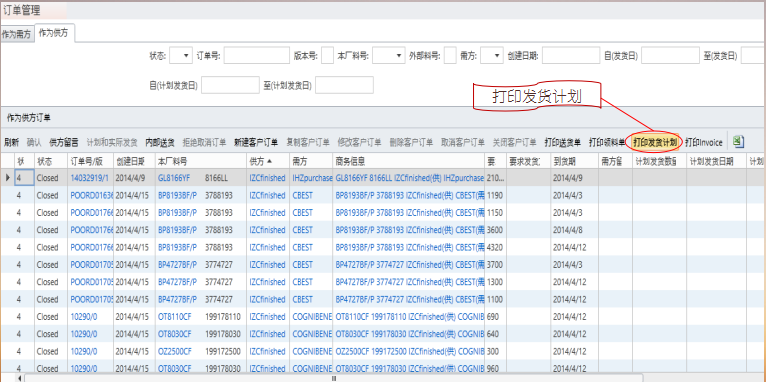Open the 需方 filter dropdown
766x382 pixels.
click(492, 56)
